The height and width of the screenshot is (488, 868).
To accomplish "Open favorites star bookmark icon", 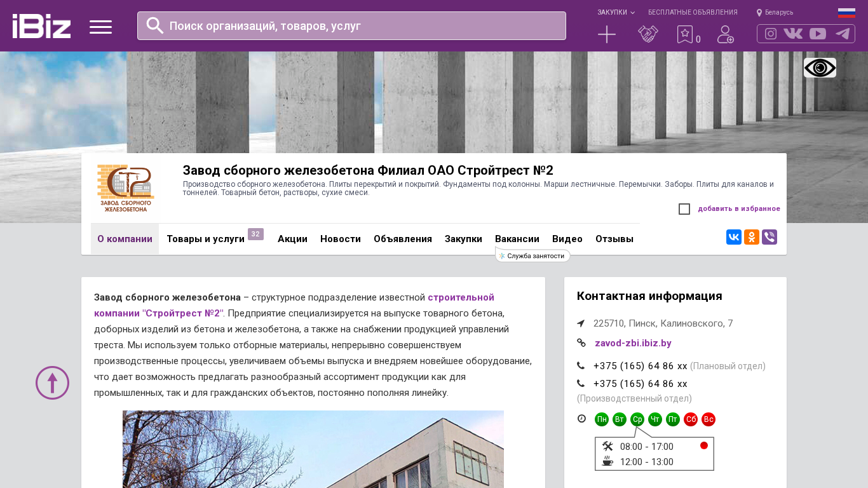I will coord(685,34).
